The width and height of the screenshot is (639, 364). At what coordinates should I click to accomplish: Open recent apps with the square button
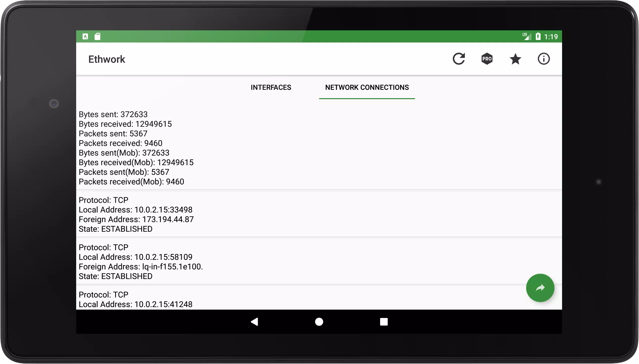[384, 322]
